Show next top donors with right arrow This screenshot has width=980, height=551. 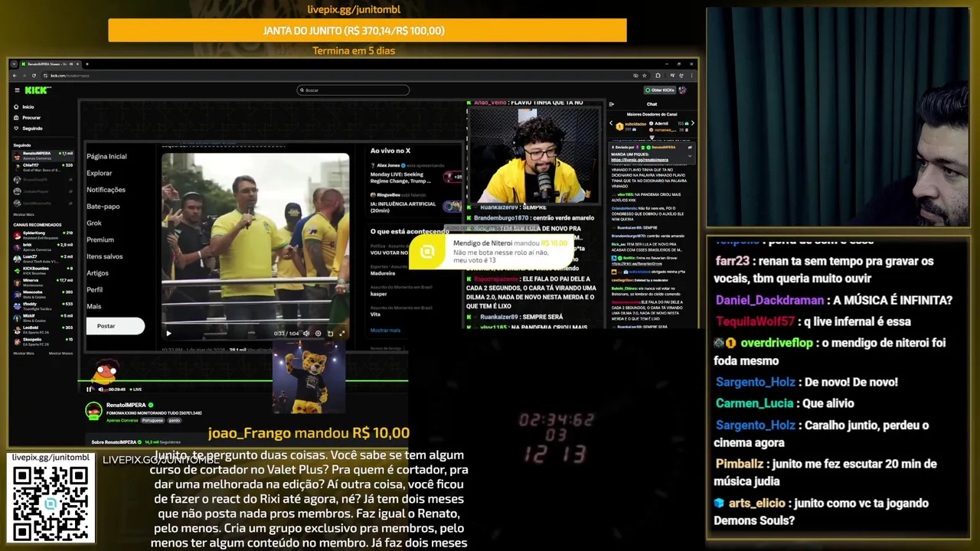pos(692,123)
